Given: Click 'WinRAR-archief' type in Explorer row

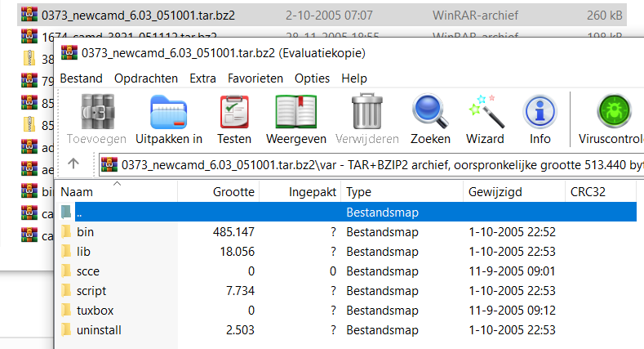Looking at the screenshot, I should (x=475, y=16).
